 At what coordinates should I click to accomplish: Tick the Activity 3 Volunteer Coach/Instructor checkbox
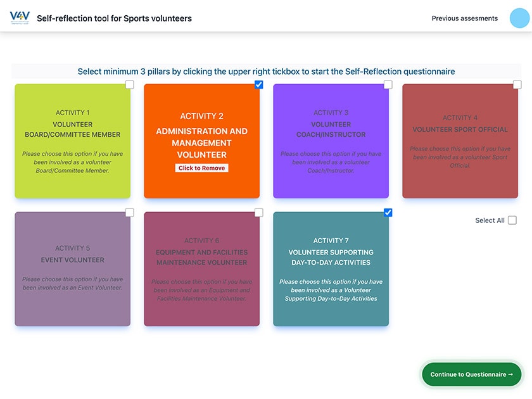(x=388, y=85)
